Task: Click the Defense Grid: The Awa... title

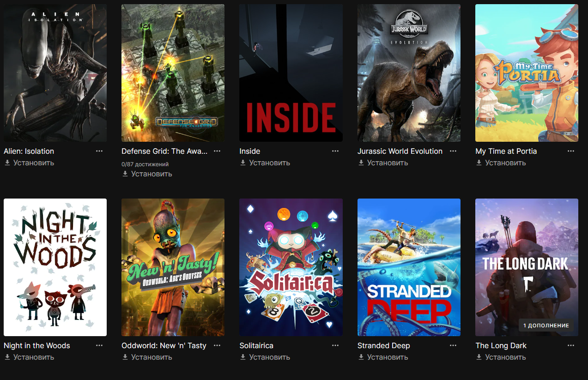Action: [x=164, y=151]
